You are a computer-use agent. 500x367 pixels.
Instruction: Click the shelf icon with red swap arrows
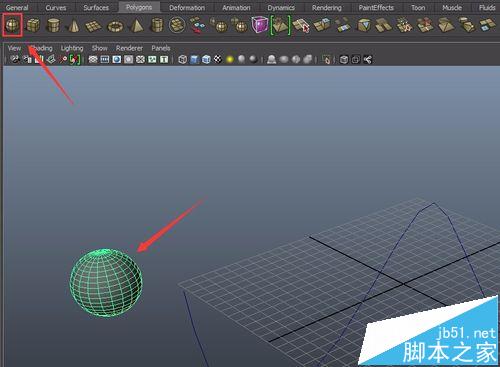[x=197, y=25]
